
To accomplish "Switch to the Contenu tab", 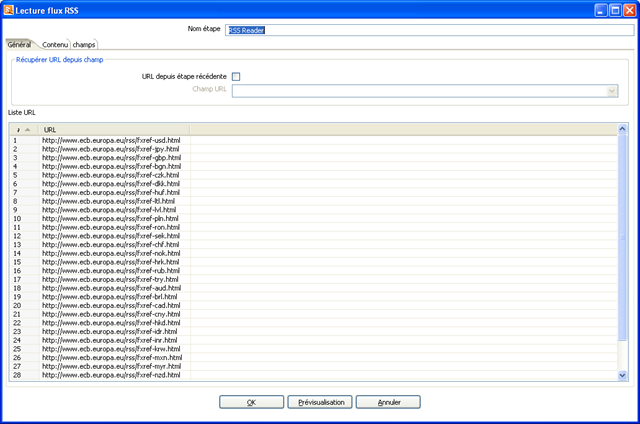I will 55,45.
